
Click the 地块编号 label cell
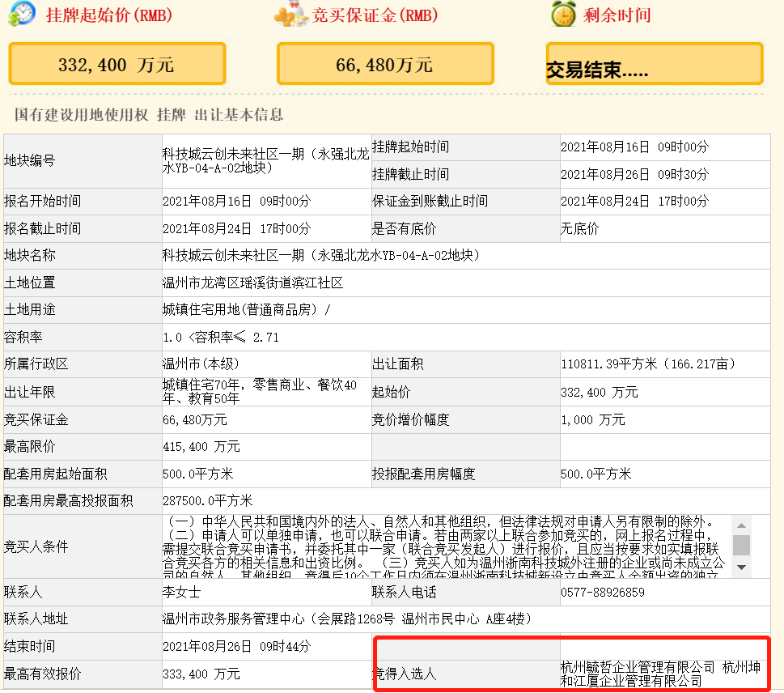point(83,160)
